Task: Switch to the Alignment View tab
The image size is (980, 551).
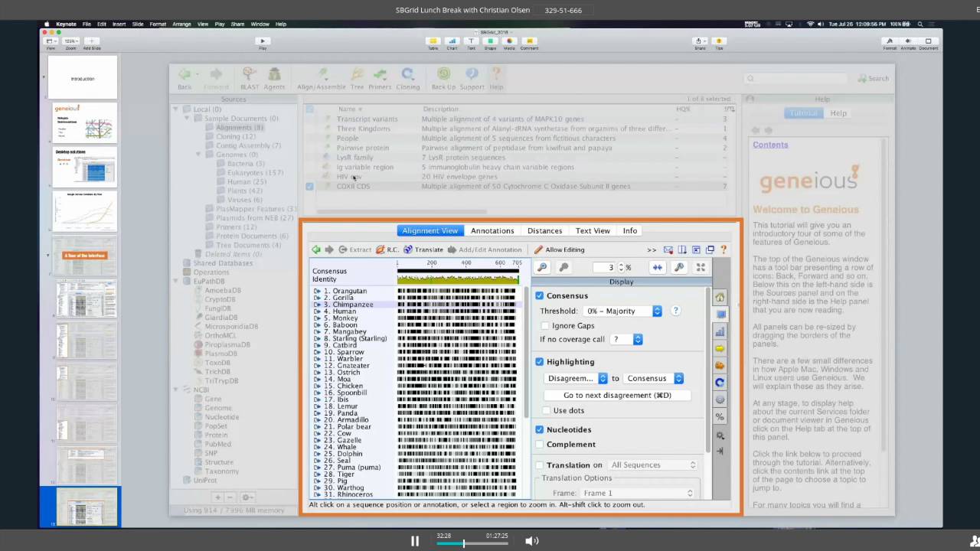Action: [430, 230]
